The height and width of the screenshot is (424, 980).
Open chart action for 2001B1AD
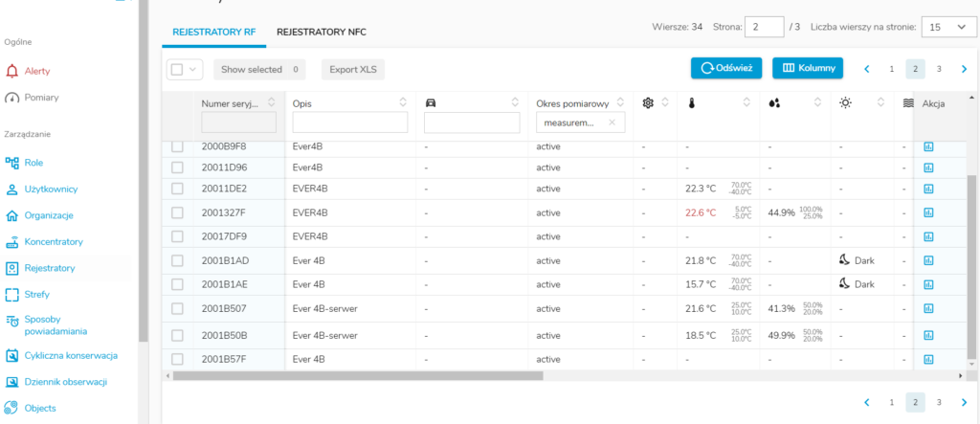pyautogui.click(x=928, y=260)
